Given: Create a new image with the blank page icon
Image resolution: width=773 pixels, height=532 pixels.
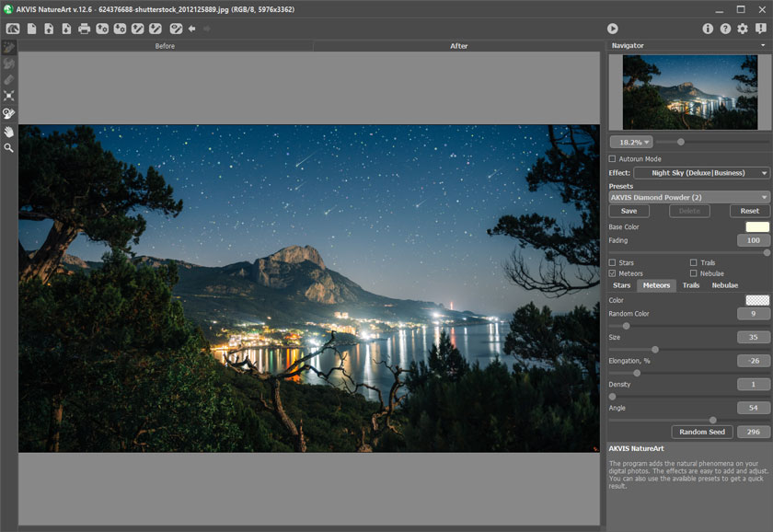Looking at the screenshot, I should (31, 29).
